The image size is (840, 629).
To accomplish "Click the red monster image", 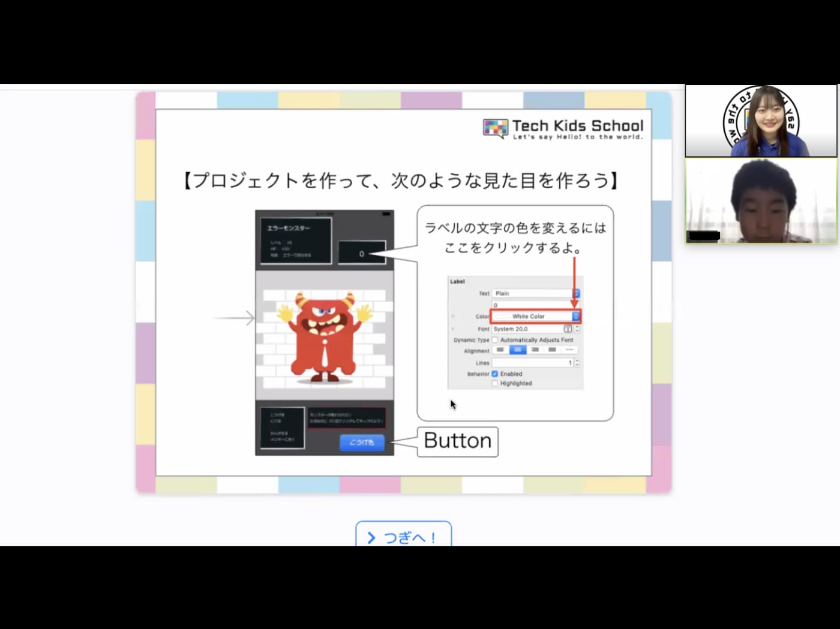I will click(324, 338).
